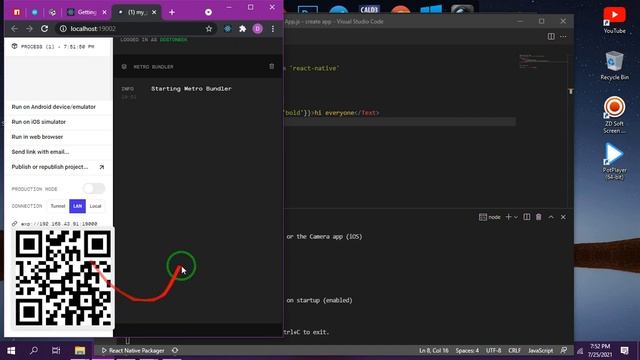
Task: Click the localhost:19002 address bar
Action: click(135, 29)
